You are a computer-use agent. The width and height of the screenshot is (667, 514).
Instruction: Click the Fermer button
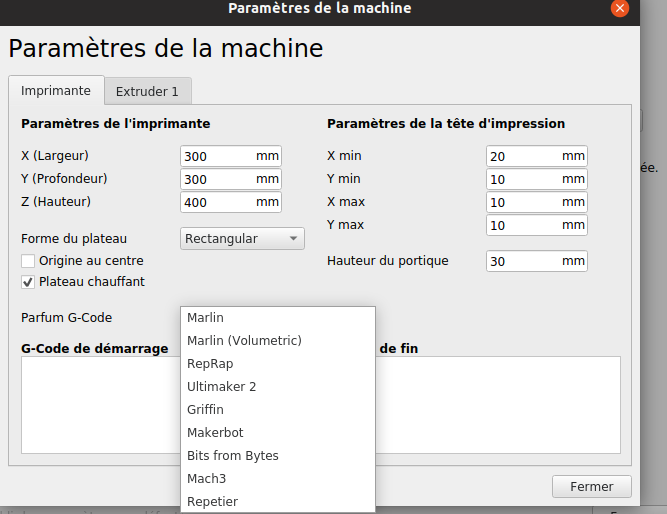pos(592,487)
